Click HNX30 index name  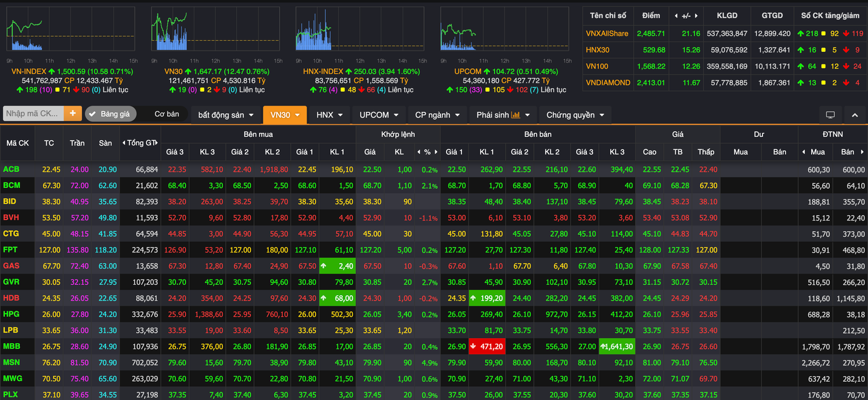coord(598,49)
